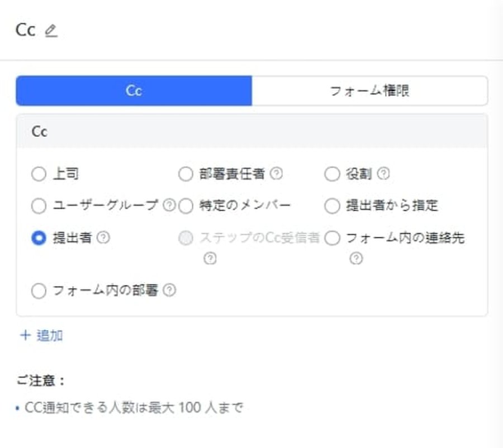The image size is (503, 448).
Task: Click the question mark icon beside 役割
Action: (382, 174)
